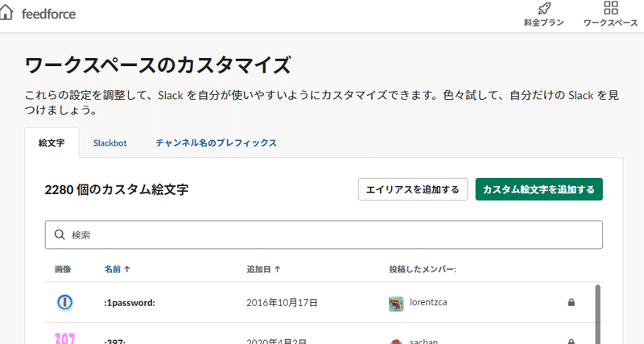Click カスタム絵文字を追加する button
This screenshot has width=644, height=344.
pos(539,189)
